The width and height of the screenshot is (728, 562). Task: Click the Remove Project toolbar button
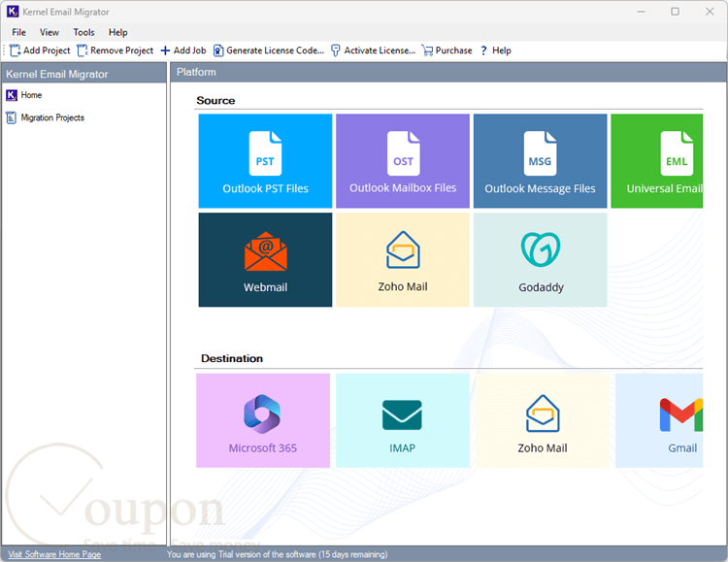116,50
